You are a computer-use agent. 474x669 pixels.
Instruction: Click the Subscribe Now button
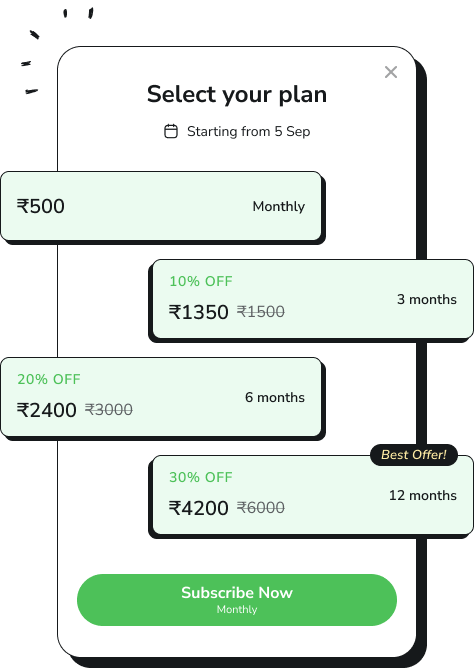pyautogui.click(x=237, y=600)
